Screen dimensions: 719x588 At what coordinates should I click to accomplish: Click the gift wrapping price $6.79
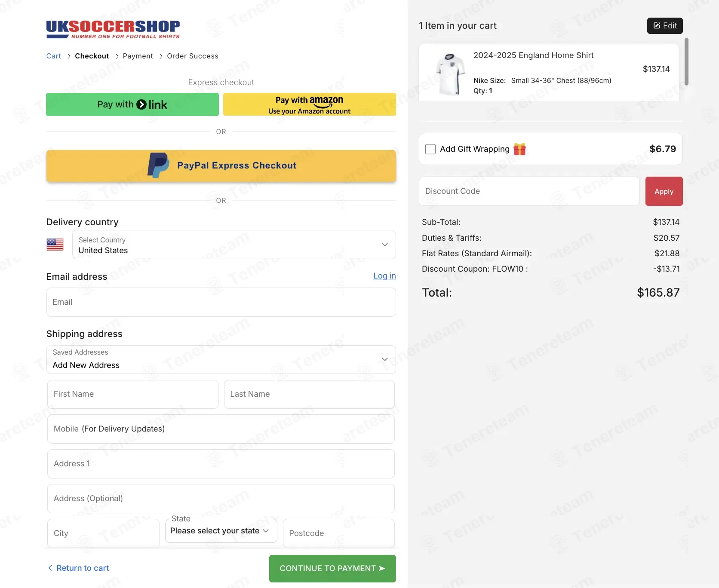(x=663, y=149)
